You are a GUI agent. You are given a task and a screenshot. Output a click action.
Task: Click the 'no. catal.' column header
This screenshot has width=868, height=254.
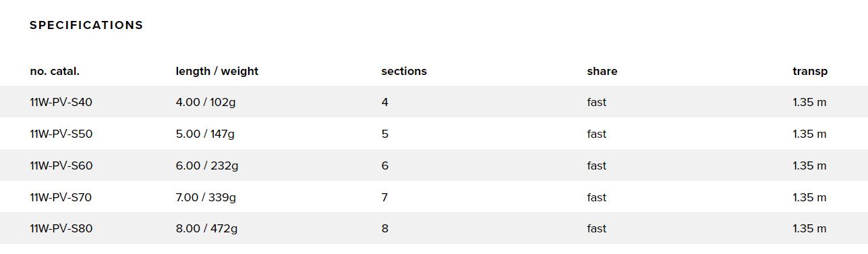click(x=55, y=71)
